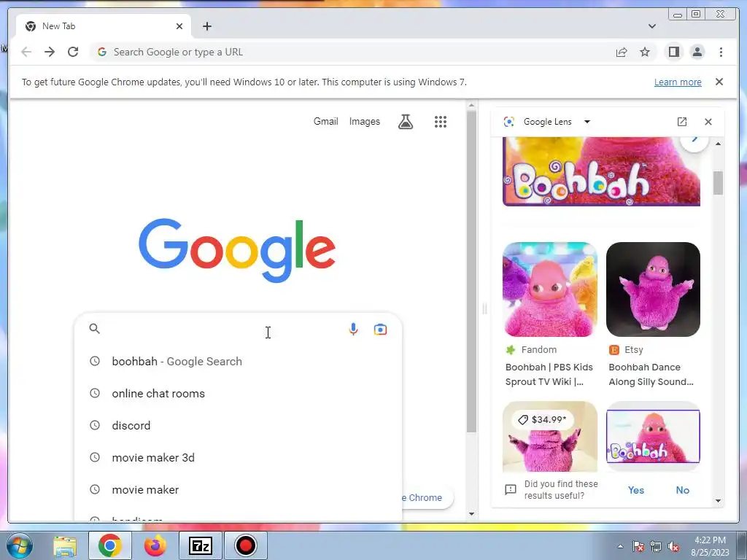Start voice search with microphone icon
The width and height of the screenshot is (747, 560).
pyautogui.click(x=353, y=329)
